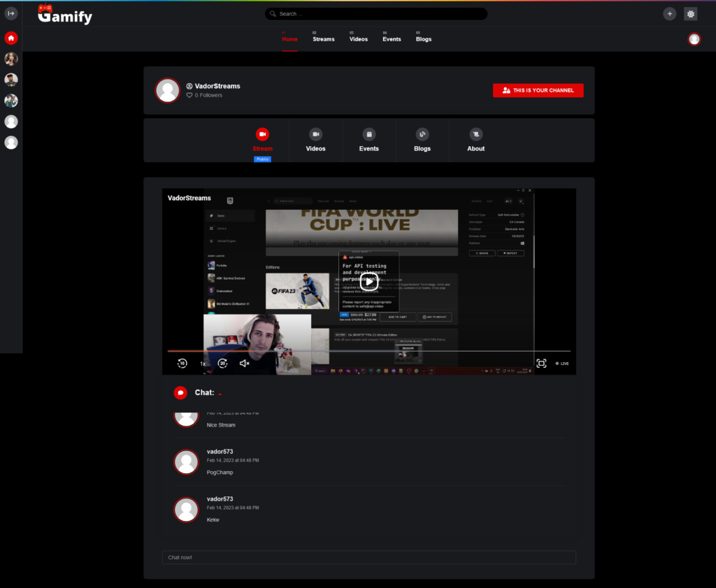Click the Chat: heading label

click(x=204, y=393)
